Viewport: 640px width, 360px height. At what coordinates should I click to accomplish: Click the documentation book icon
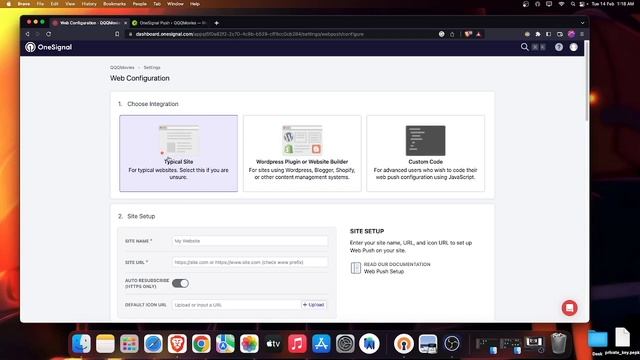(x=356, y=268)
